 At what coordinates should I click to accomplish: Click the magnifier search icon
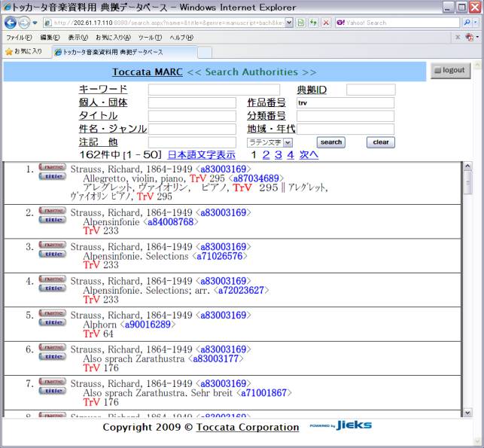click(x=467, y=23)
